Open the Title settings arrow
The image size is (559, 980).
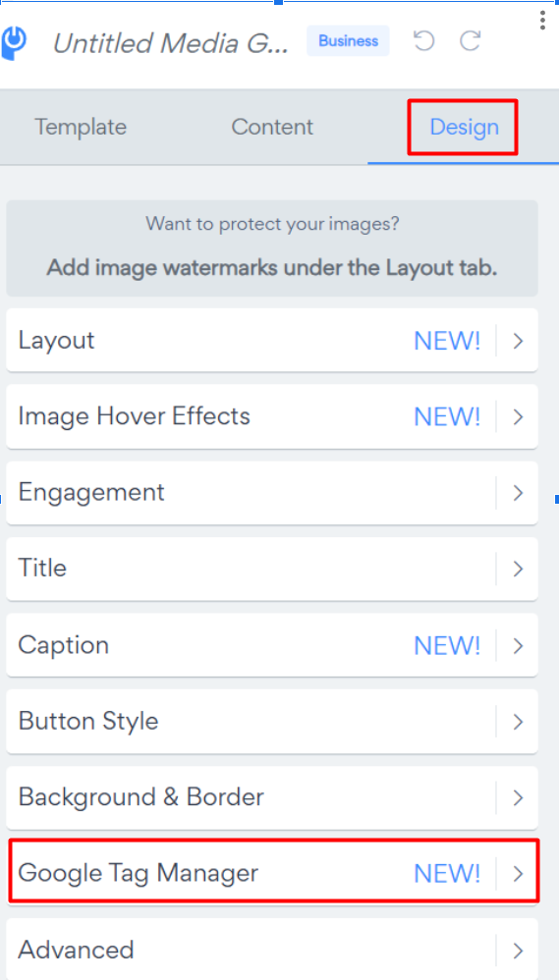click(518, 569)
